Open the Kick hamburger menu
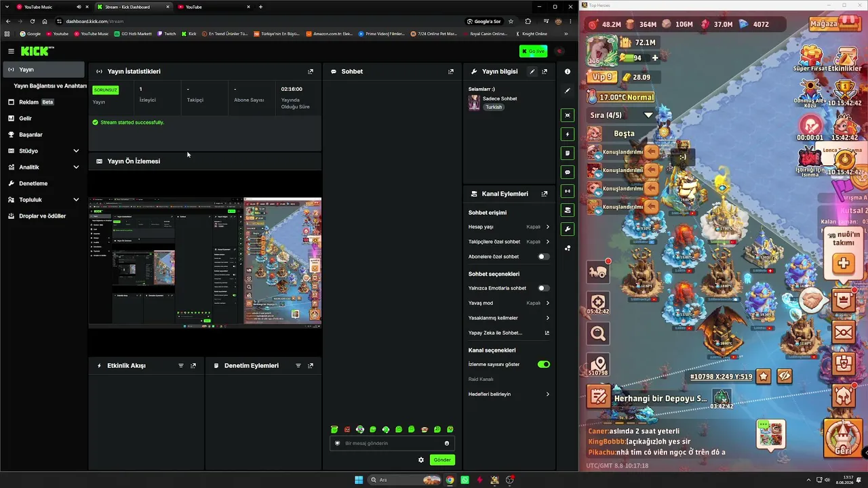 click(11, 51)
